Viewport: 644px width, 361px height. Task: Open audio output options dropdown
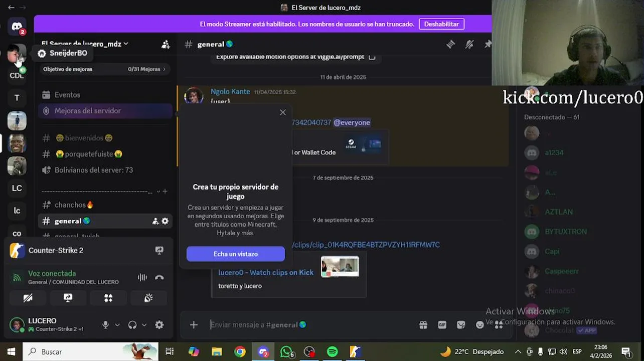pos(144,325)
